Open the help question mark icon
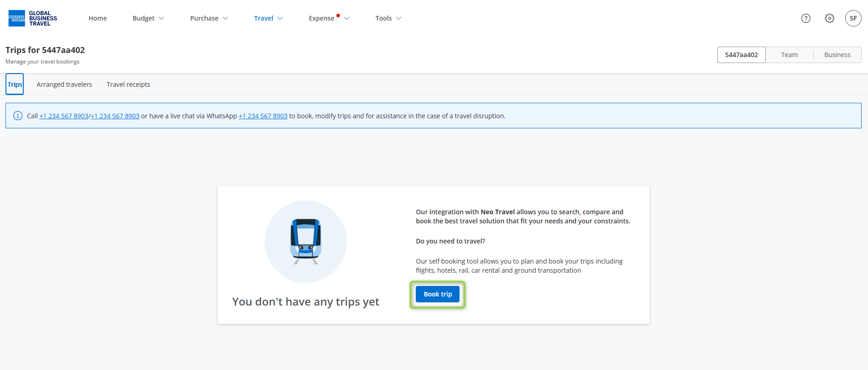Screen dimensions: 868x370 [x=806, y=18]
